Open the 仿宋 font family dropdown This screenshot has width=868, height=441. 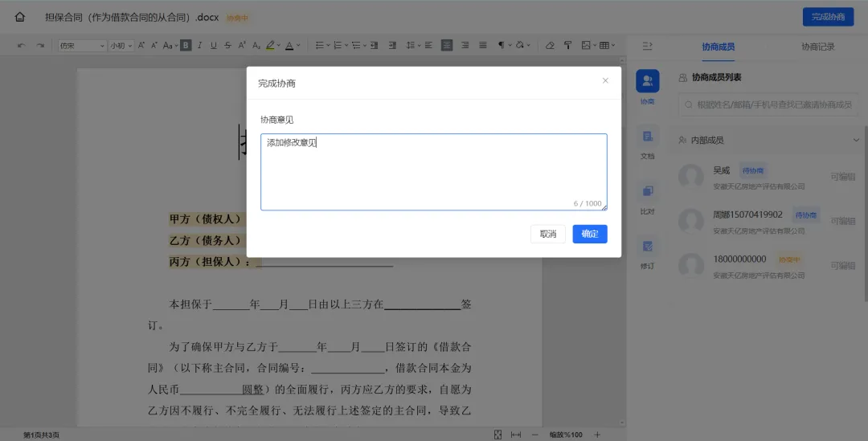(82, 46)
